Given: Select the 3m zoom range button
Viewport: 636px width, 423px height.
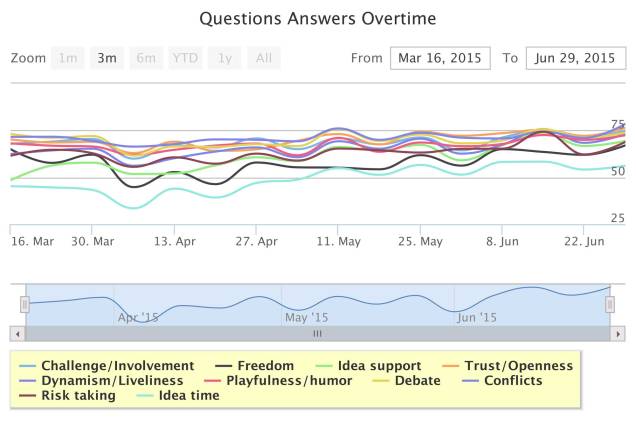Looking at the screenshot, I should tap(106, 58).
